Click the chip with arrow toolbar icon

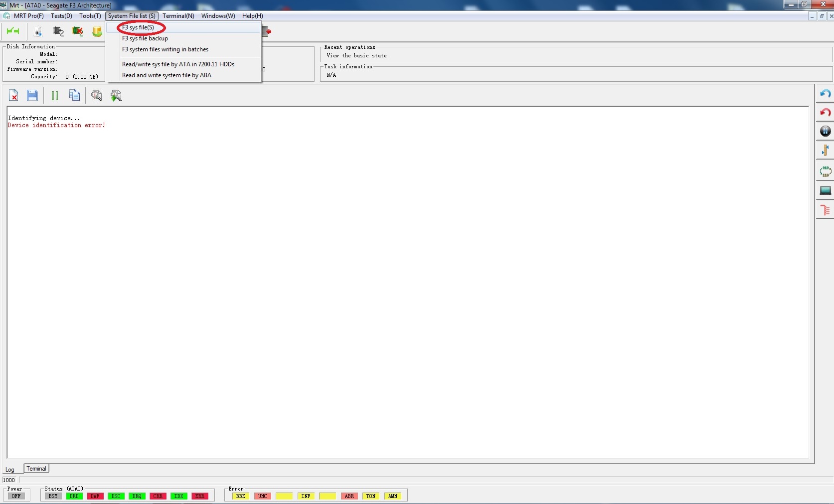[58, 32]
